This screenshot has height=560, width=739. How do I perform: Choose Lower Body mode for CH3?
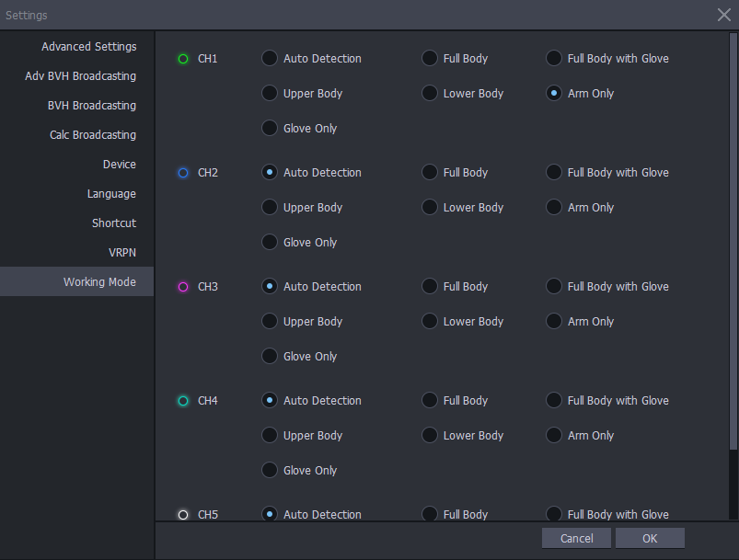click(429, 321)
